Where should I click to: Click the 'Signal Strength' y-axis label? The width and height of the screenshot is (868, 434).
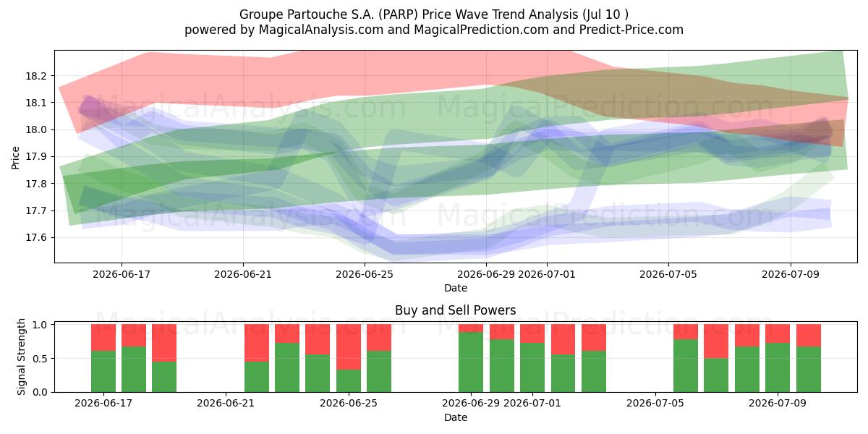[22, 357]
